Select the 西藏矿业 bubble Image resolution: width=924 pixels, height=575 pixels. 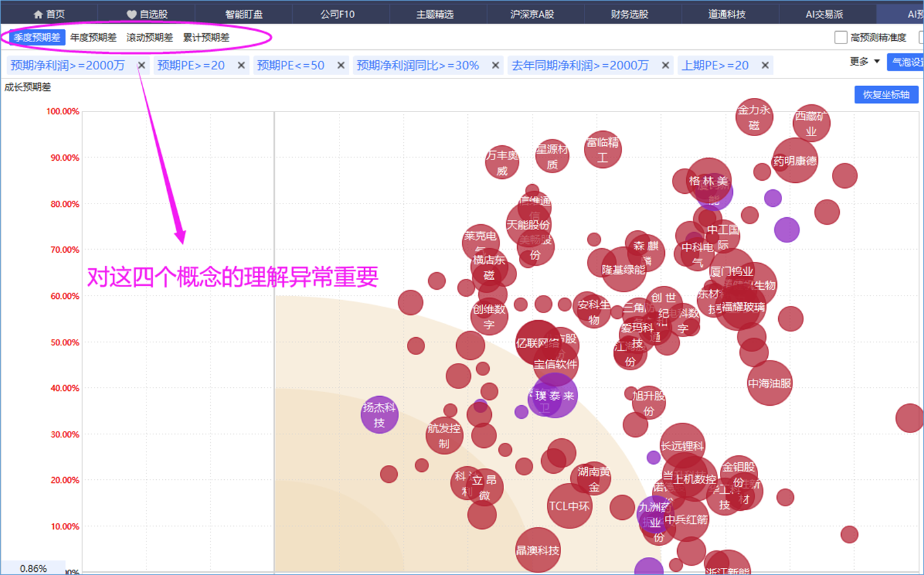coord(811,123)
